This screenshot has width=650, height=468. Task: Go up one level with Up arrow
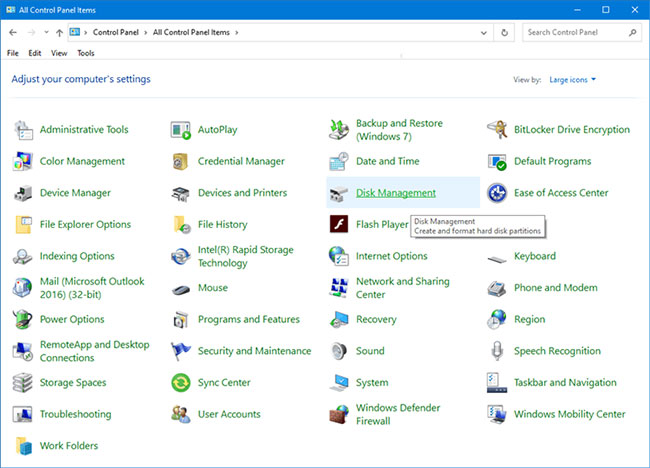point(59,32)
